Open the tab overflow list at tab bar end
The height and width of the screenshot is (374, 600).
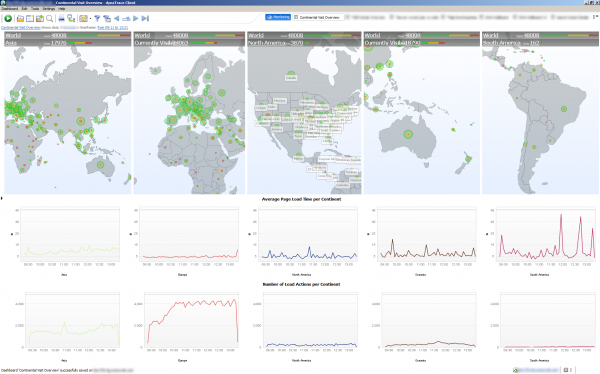coord(595,17)
